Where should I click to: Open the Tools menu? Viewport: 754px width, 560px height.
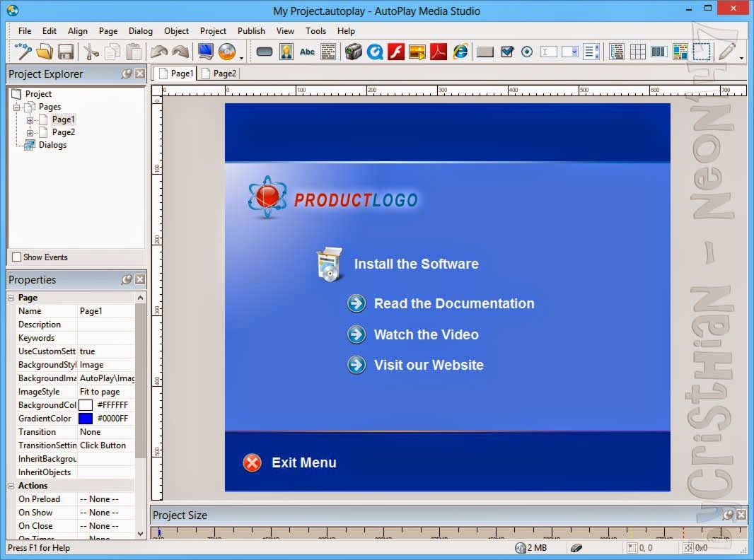click(315, 31)
